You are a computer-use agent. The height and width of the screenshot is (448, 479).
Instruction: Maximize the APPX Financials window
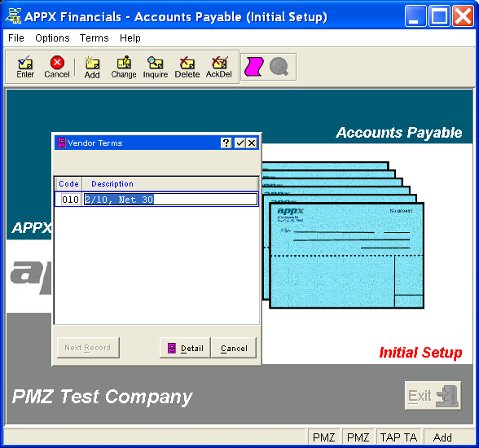(x=439, y=15)
